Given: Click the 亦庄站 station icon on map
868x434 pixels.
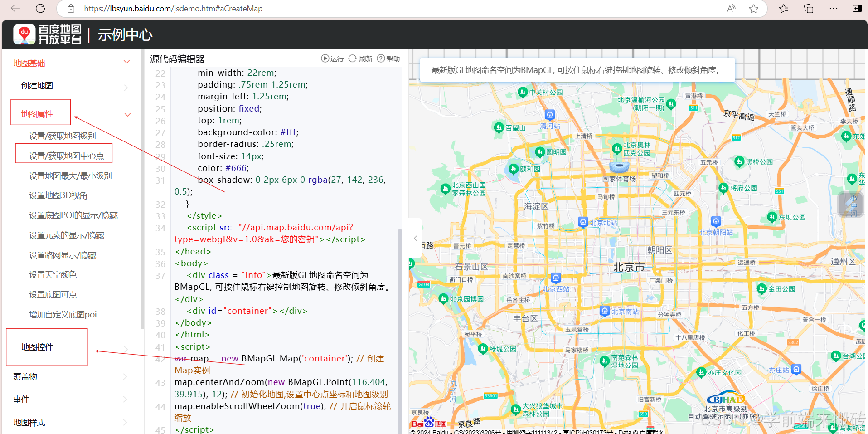Looking at the screenshot, I should point(796,369).
